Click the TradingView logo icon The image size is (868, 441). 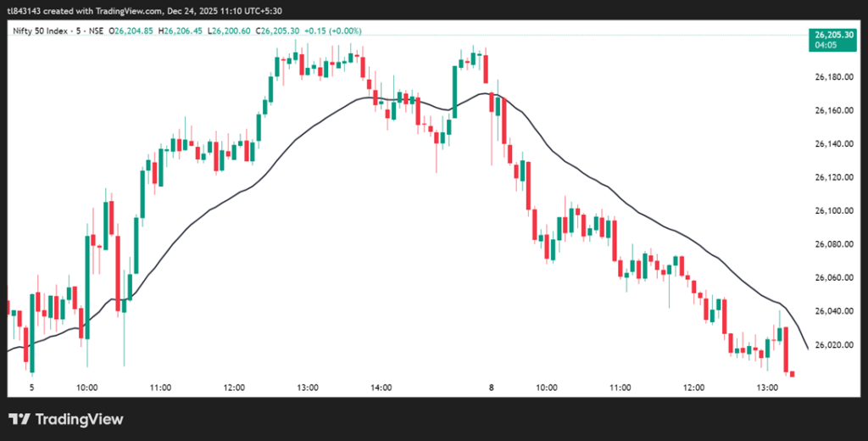click(19, 419)
